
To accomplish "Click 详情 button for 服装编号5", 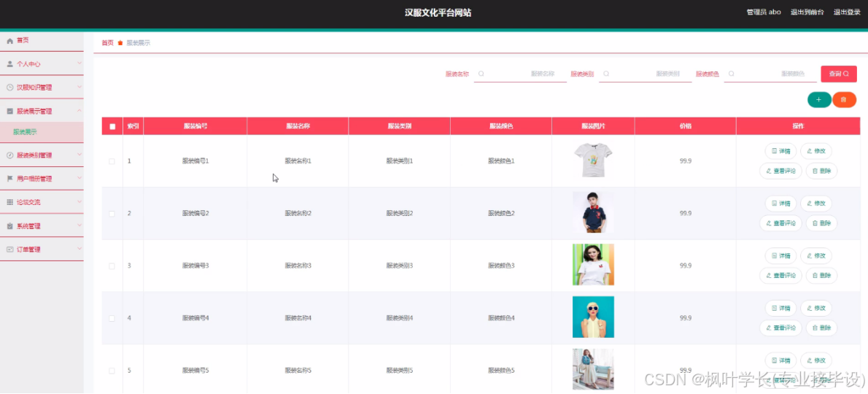I will pos(780,360).
